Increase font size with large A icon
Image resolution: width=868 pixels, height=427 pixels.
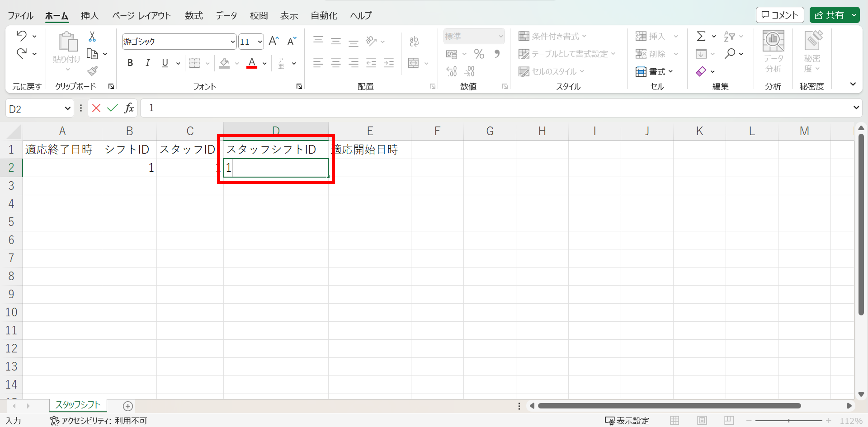coord(274,41)
